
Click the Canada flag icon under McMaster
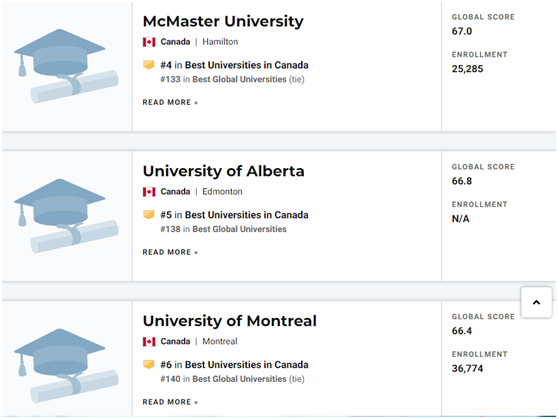[x=149, y=42]
